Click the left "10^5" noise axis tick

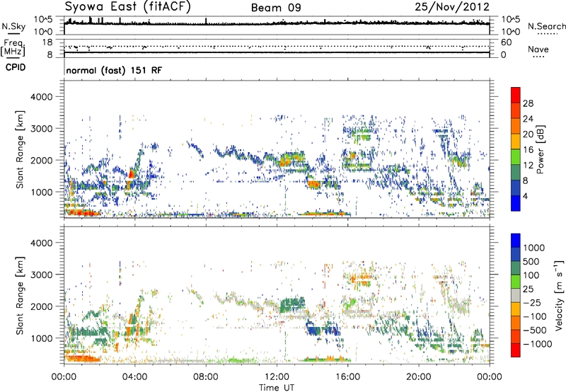click(x=43, y=19)
